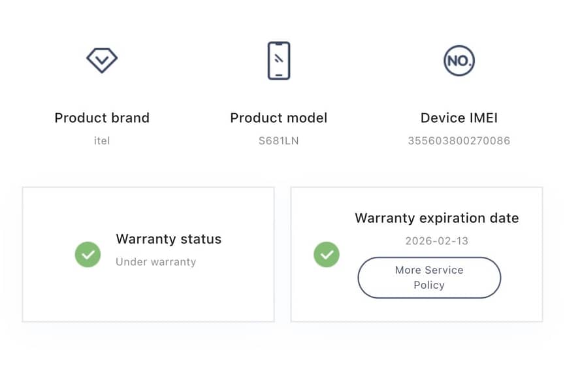Select the S681LN model value
The height and width of the screenshot is (392, 565).
click(279, 140)
